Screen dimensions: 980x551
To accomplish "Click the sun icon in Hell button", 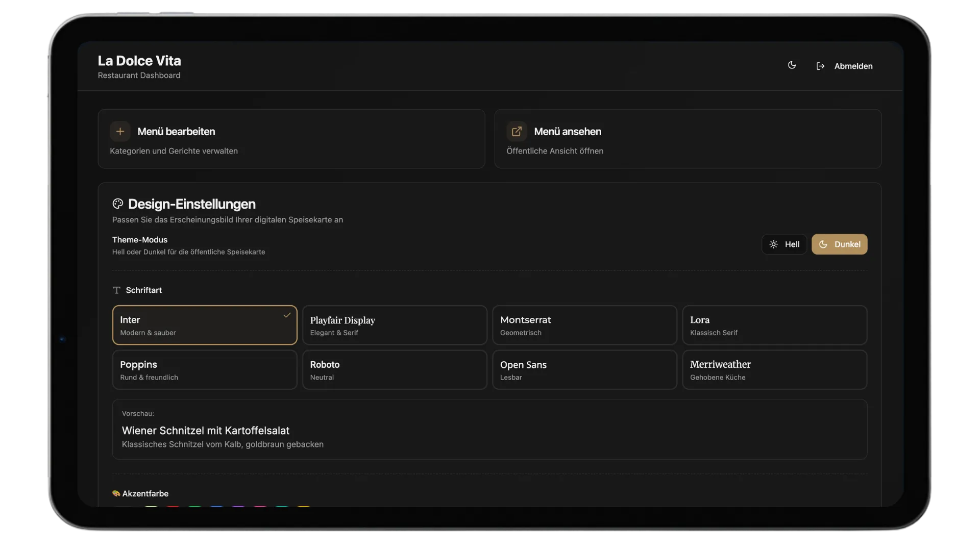I will 774,244.
